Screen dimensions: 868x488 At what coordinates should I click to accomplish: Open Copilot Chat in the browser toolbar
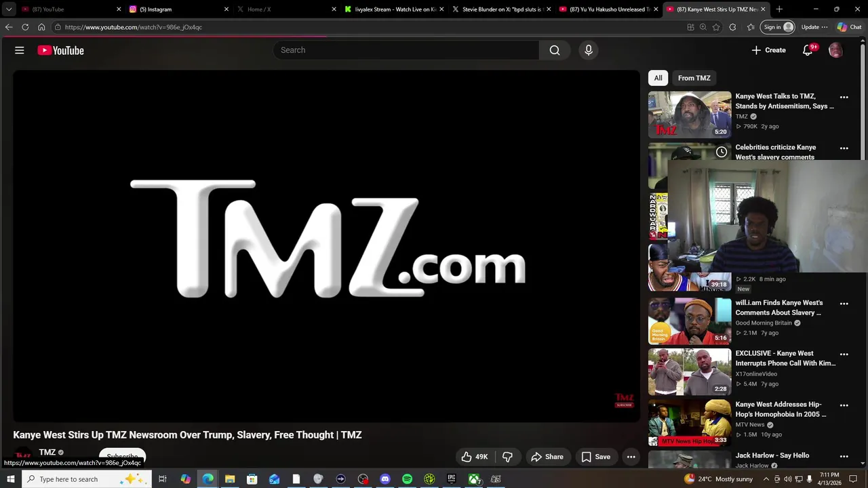(850, 27)
